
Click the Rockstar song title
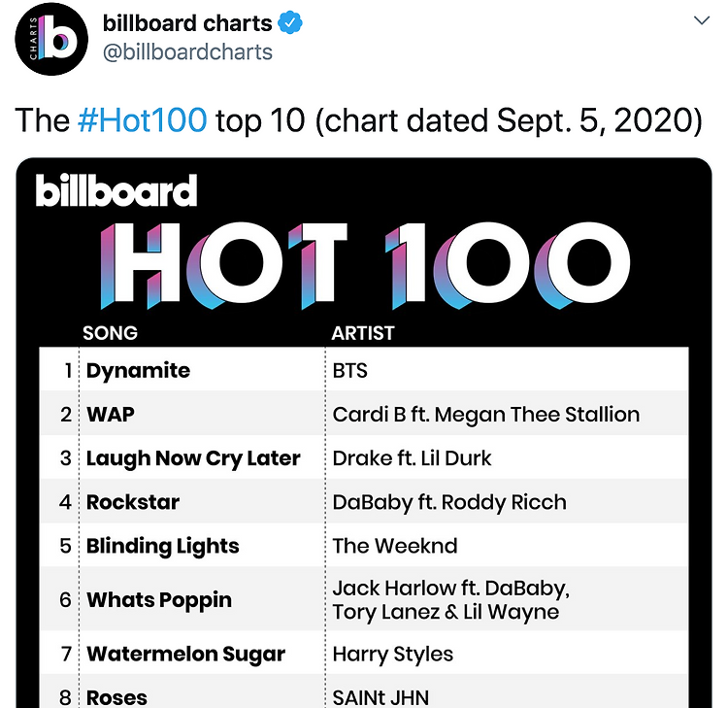[x=133, y=502]
